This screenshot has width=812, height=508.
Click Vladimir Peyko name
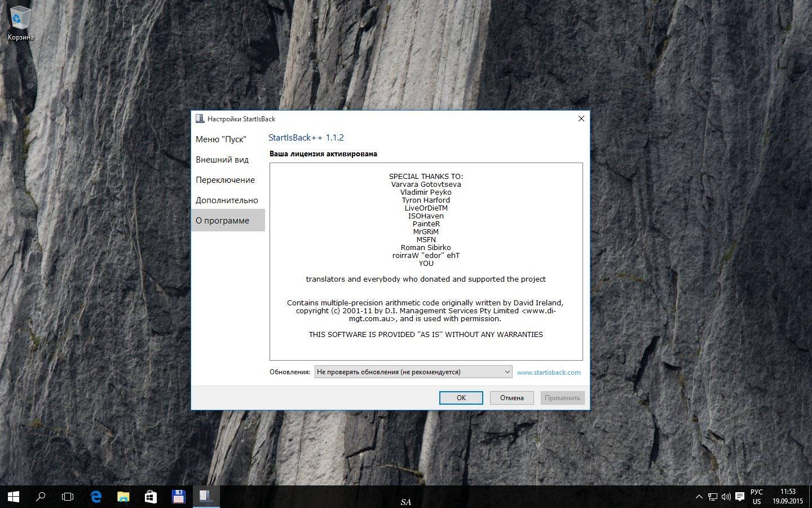click(x=426, y=192)
